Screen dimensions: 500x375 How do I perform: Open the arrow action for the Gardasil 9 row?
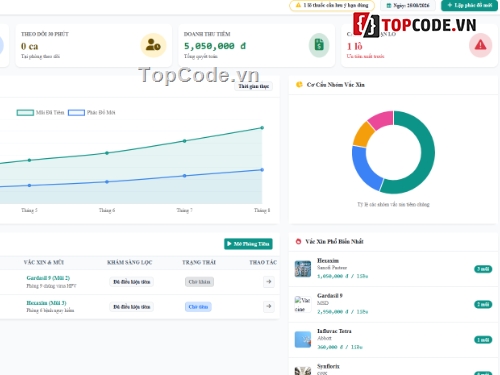pyautogui.click(x=269, y=282)
